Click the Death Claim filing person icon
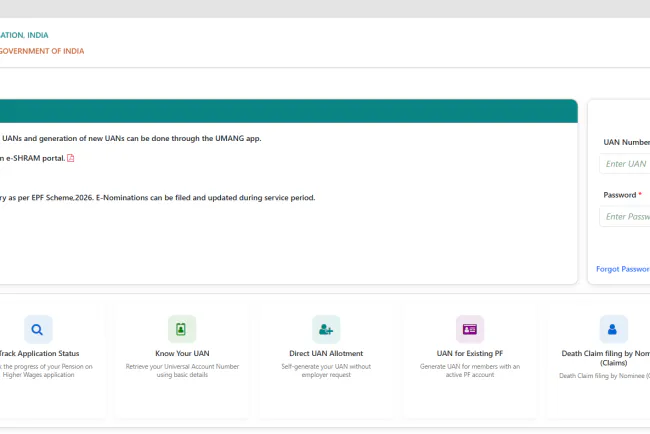This screenshot has height=434, width=650. (613, 330)
